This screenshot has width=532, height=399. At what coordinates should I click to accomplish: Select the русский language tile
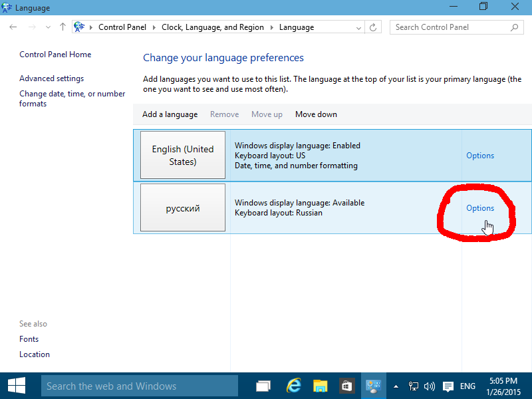coord(183,207)
